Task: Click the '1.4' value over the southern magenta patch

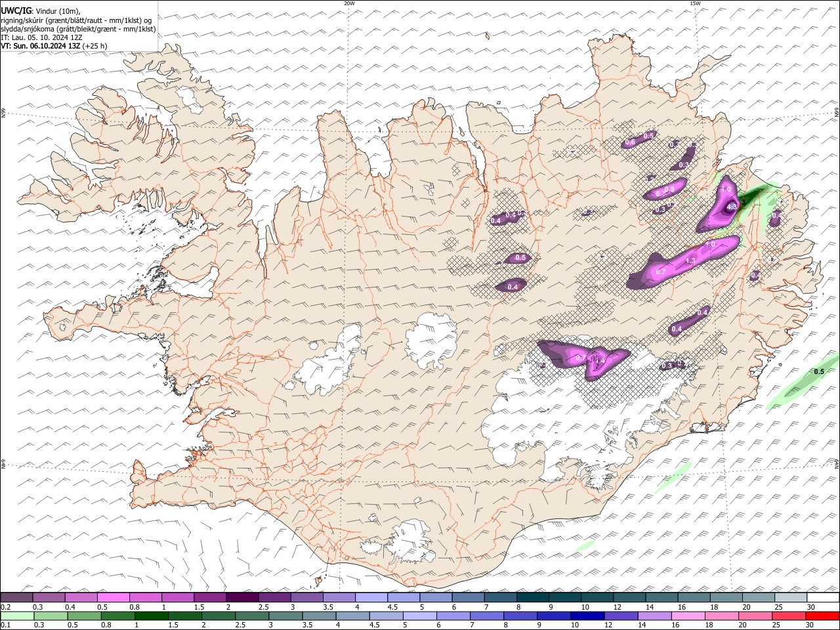Action: tap(599, 360)
